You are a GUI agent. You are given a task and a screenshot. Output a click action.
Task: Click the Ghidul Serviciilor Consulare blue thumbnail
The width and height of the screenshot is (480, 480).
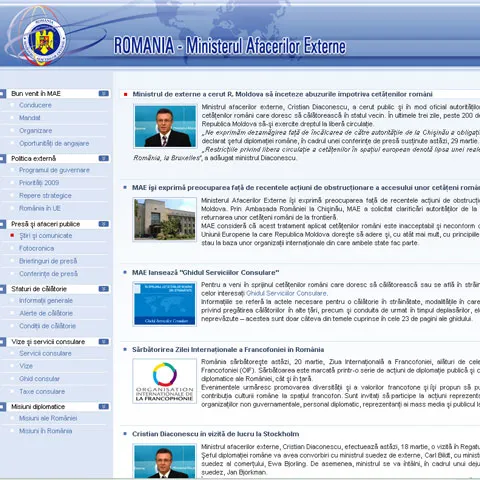(x=165, y=304)
